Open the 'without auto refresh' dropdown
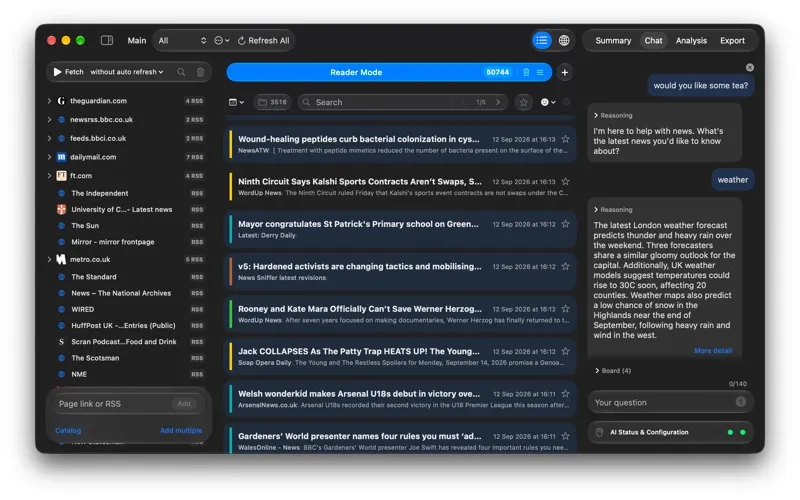800x500 pixels. click(127, 72)
